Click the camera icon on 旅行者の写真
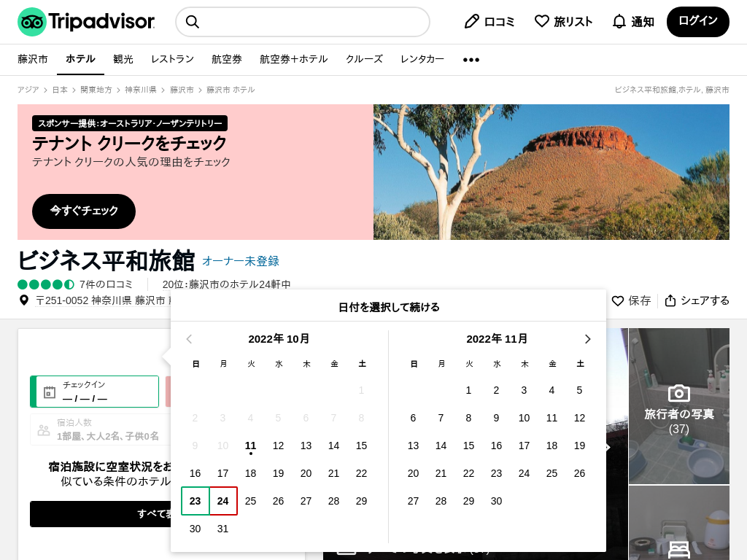 pyautogui.click(x=679, y=393)
